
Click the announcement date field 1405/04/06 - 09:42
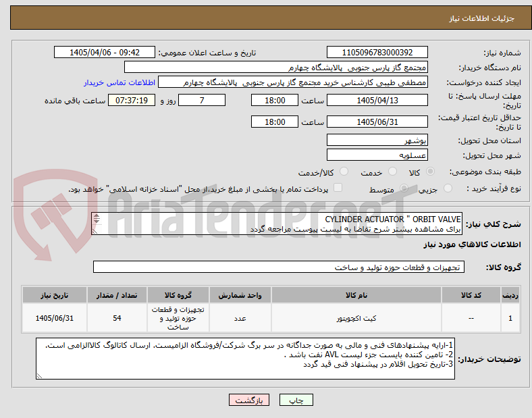pos(105,52)
